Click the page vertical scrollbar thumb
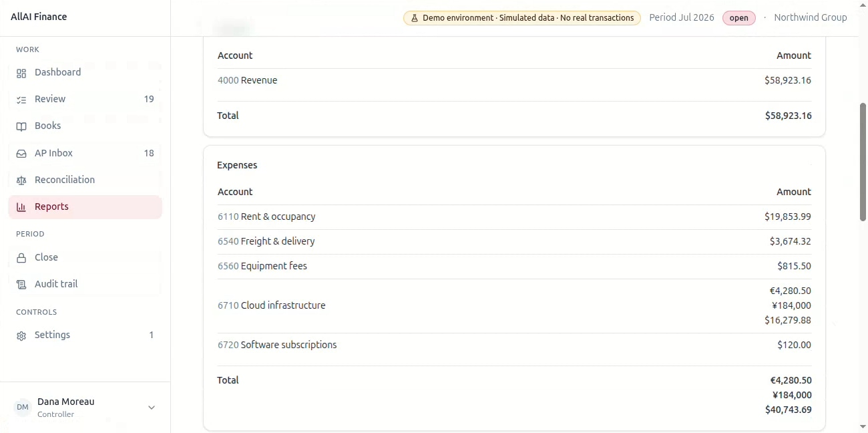 click(863, 162)
